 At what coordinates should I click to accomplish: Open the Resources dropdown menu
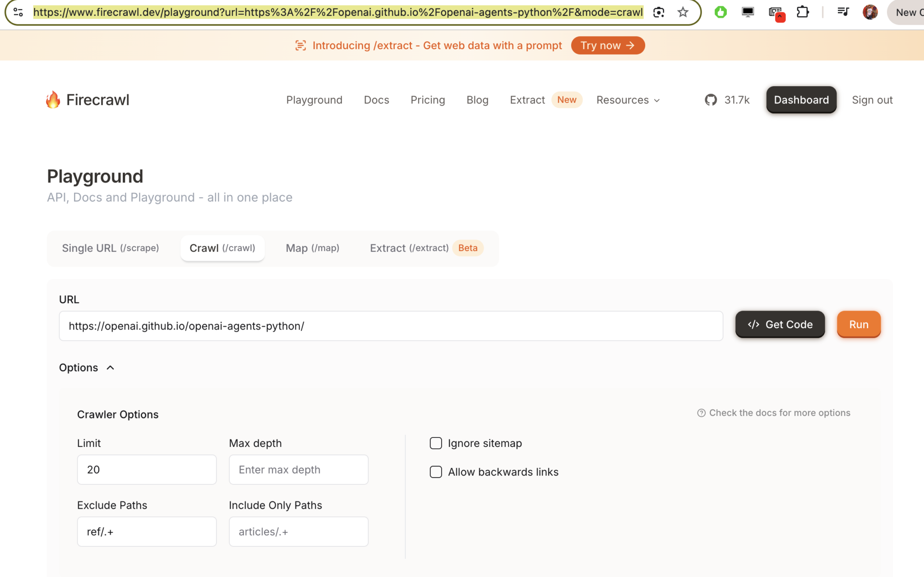[x=628, y=100]
